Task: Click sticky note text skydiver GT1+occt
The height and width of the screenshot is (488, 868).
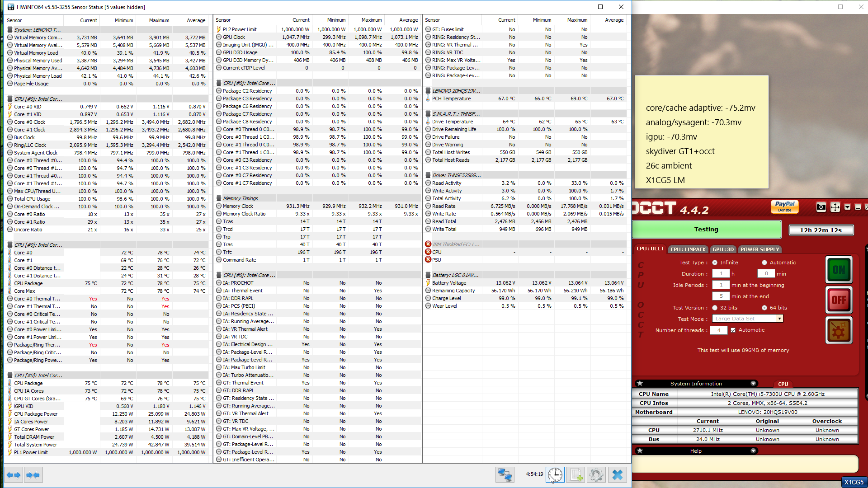Action: pos(680,151)
